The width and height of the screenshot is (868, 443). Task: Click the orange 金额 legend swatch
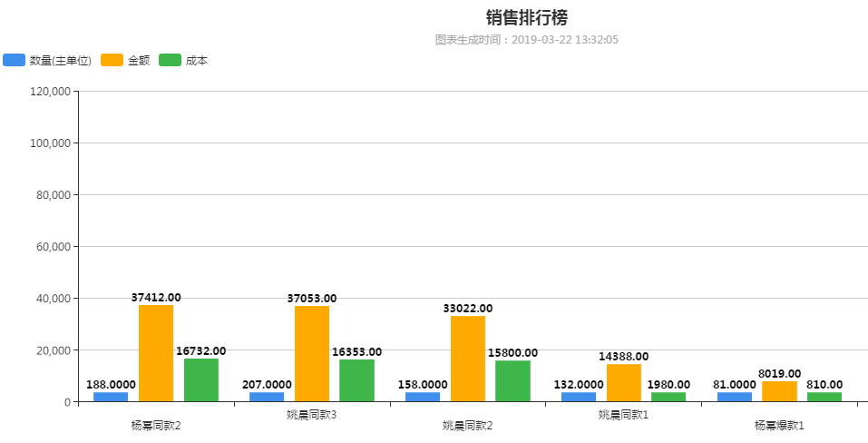point(112,60)
